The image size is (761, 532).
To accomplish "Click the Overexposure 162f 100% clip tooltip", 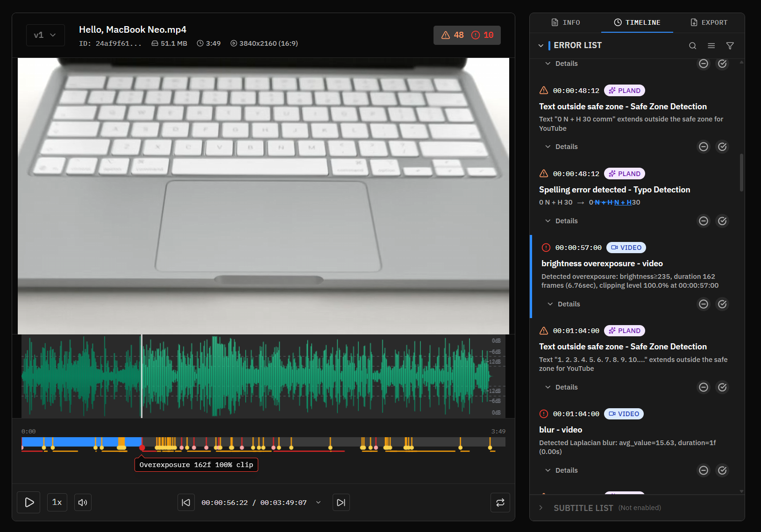I will tap(196, 465).
